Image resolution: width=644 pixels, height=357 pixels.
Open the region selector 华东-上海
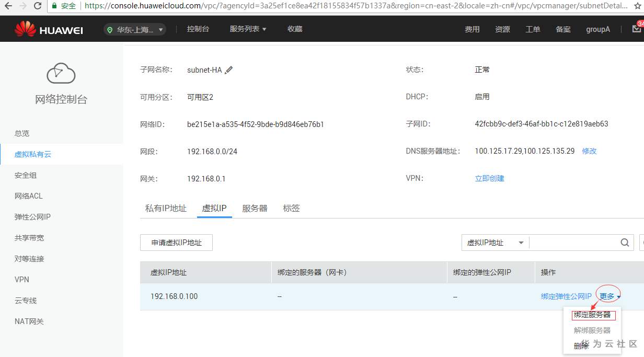(135, 30)
